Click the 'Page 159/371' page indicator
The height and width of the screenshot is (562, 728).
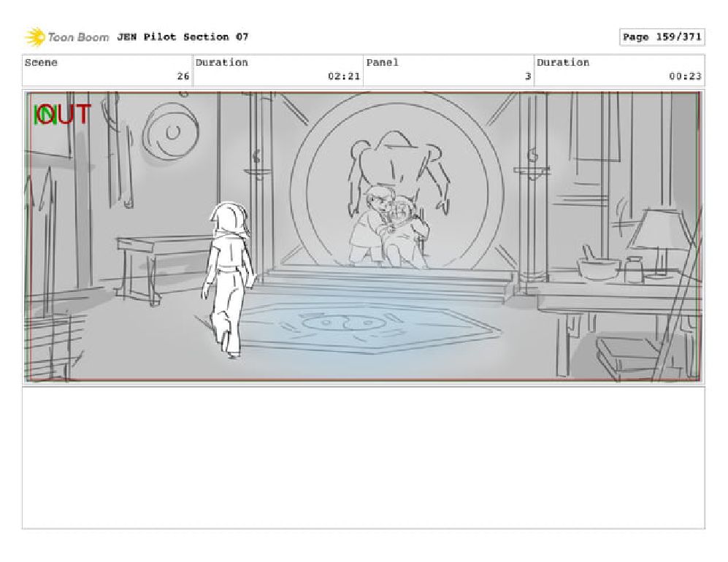[662, 37]
